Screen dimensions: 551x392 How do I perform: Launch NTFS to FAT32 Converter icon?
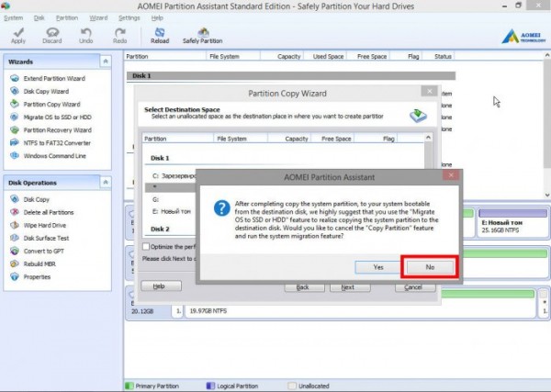point(15,142)
